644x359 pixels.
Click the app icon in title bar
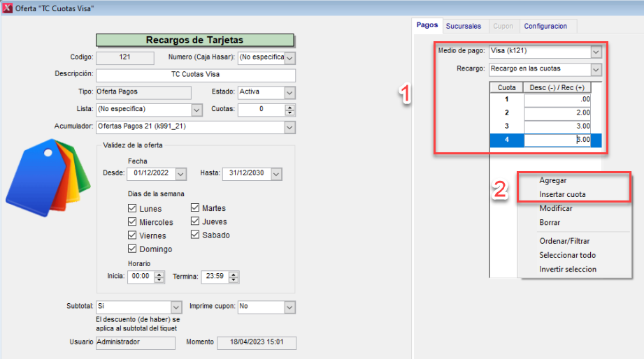coord(7,8)
